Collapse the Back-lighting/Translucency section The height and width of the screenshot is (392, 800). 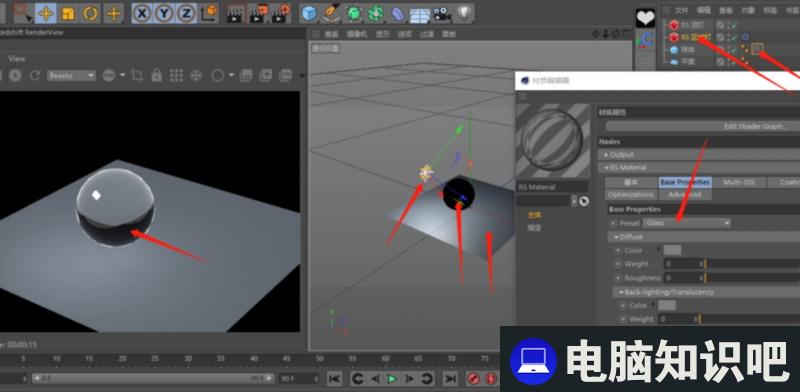pyautogui.click(x=706, y=292)
